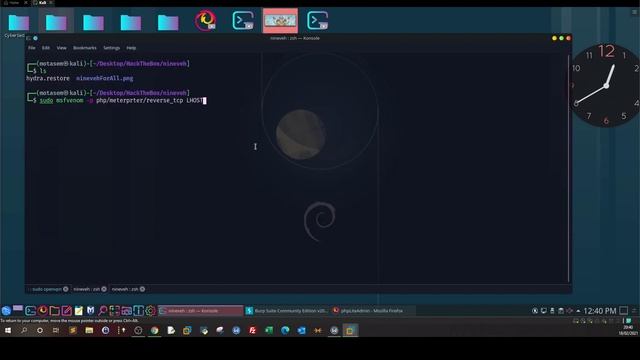Open terminal shortcut left of image thumbnail
The width and height of the screenshot is (640, 360).
[243, 20]
